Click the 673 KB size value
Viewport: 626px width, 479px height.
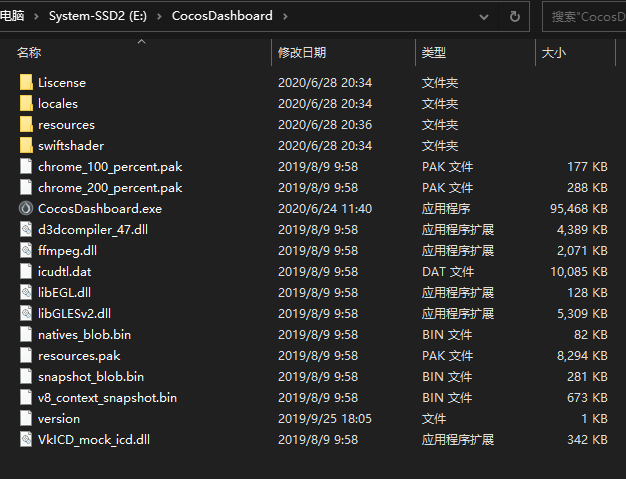pyautogui.click(x=587, y=398)
